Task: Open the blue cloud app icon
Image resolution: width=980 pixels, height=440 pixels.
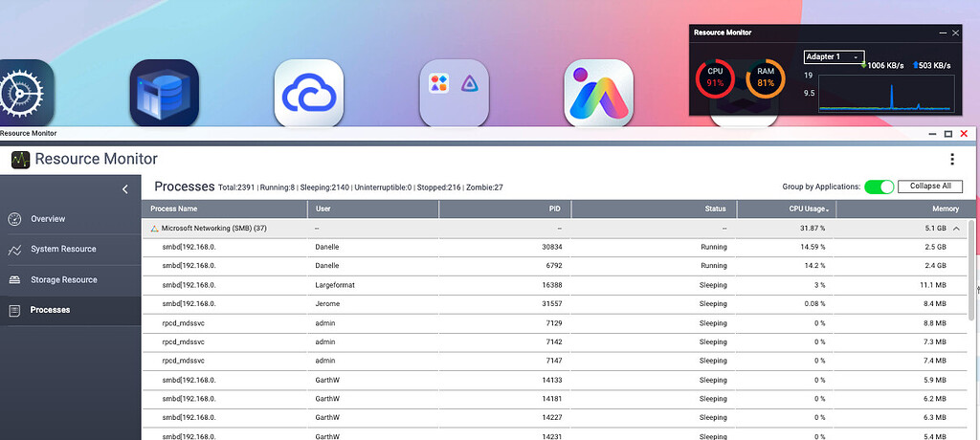Action: (x=309, y=93)
